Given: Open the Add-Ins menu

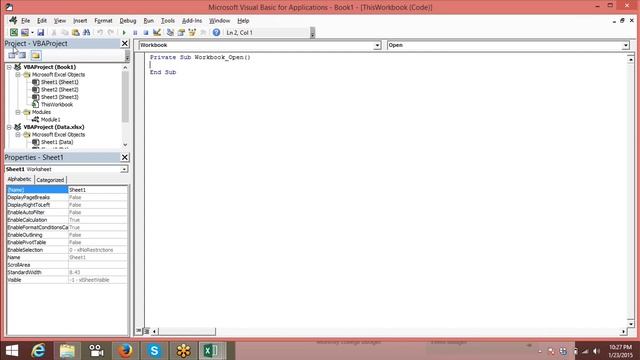Looking at the screenshot, I should pos(192,20).
